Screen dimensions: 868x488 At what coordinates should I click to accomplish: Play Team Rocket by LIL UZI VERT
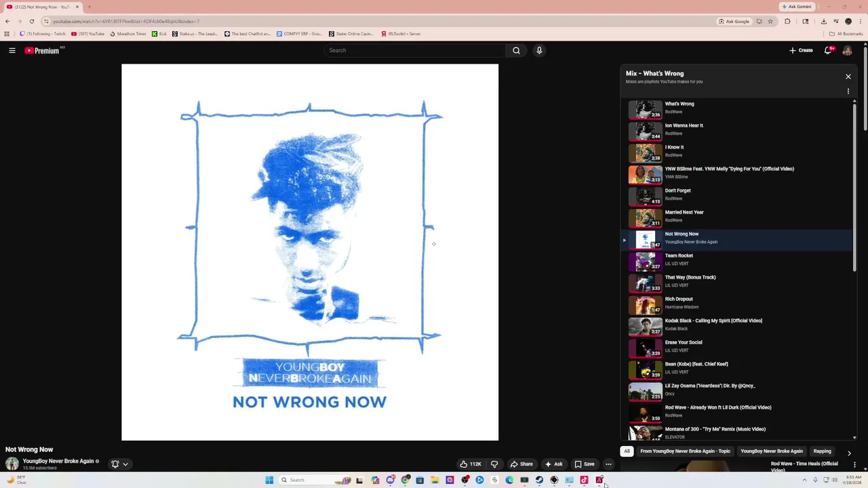pos(737,261)
